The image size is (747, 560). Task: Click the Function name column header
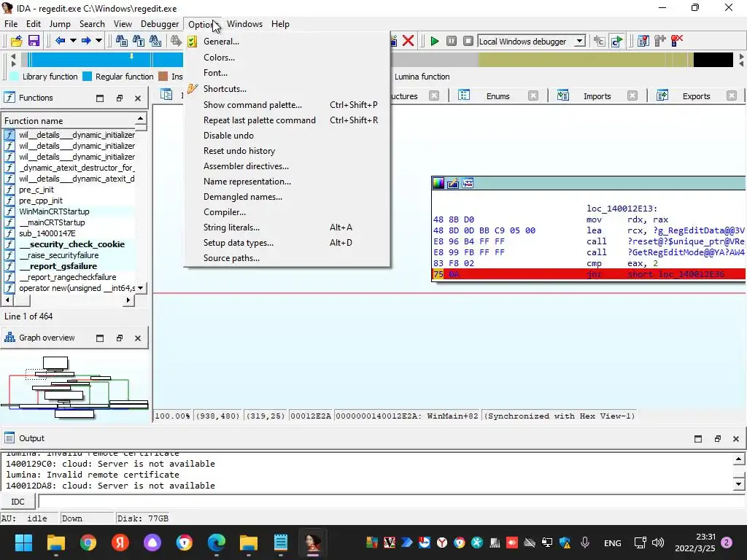[x=69, y=121]
